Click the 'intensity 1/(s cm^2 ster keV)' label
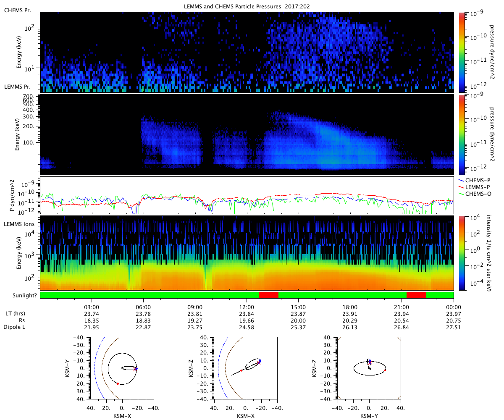The image size is (504, 420). click(x=489, y=253)
